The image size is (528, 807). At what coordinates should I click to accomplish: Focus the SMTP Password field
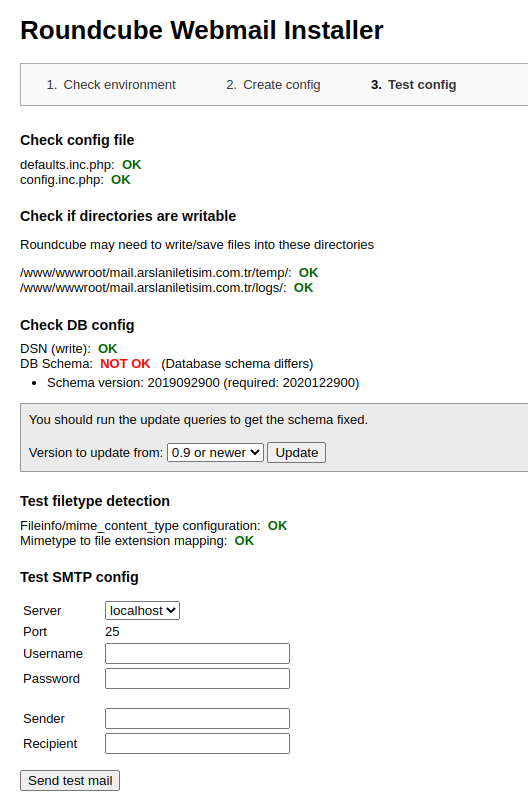pos(197,678)
